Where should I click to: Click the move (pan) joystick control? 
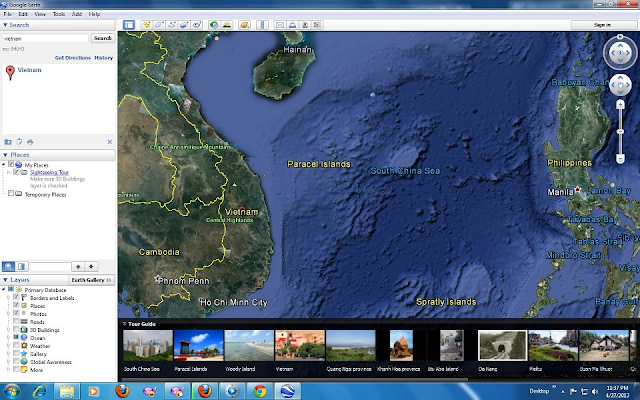tap(620, 85)
